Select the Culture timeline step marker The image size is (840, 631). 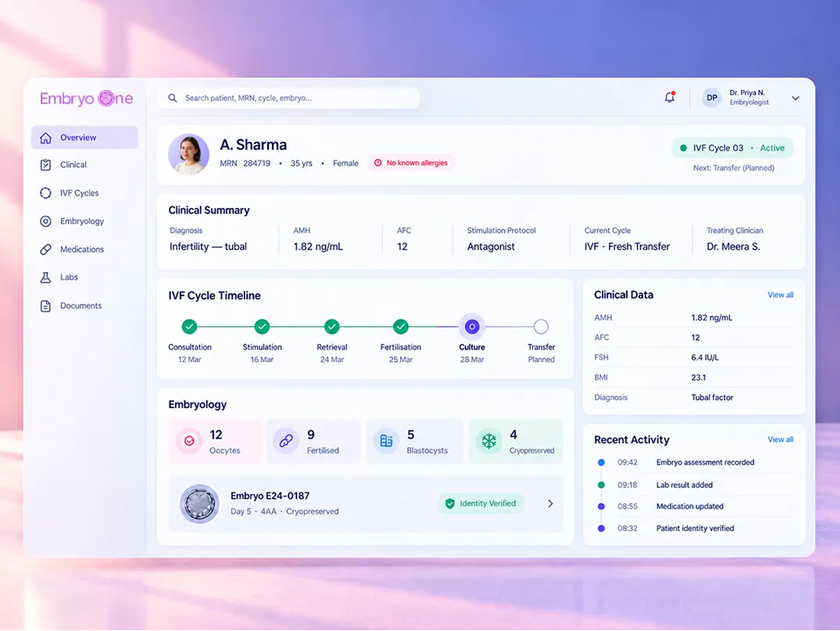point(472,327)
